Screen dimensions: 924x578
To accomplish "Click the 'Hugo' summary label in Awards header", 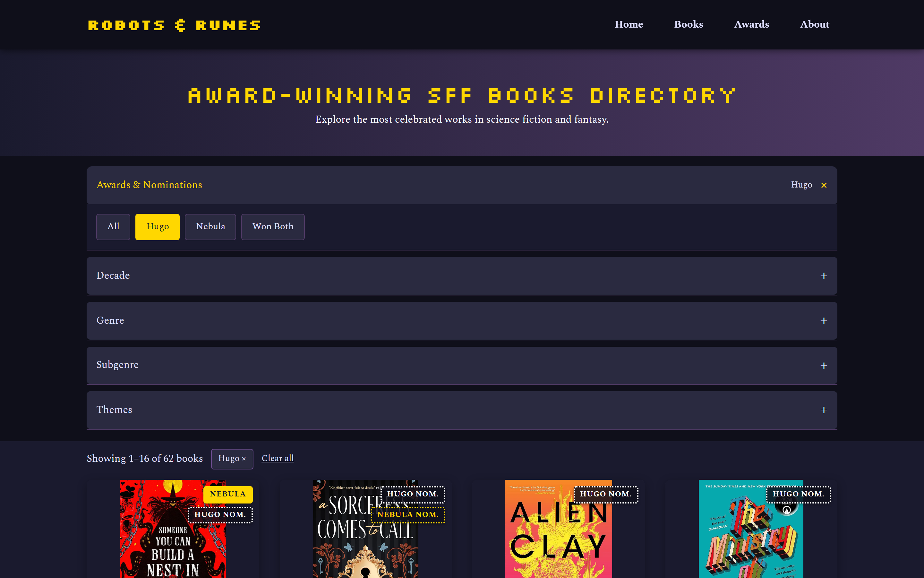I will [x=801, y=185].
